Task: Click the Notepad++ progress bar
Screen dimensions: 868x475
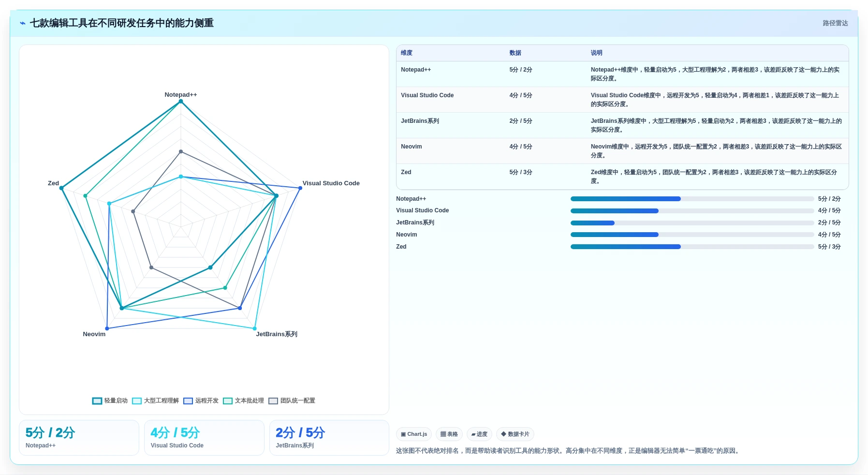Action: click(x=692, y=199)
